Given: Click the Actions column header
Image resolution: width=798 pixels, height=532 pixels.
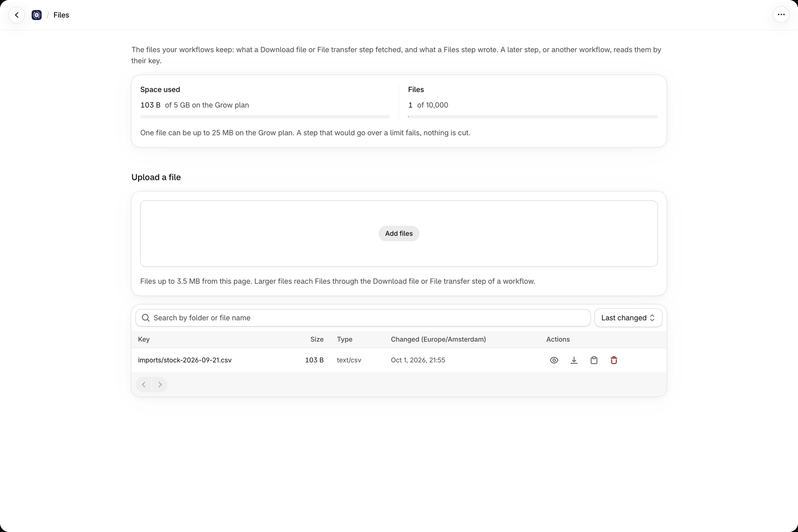Looking at the screenshot, I should [558, 340].
